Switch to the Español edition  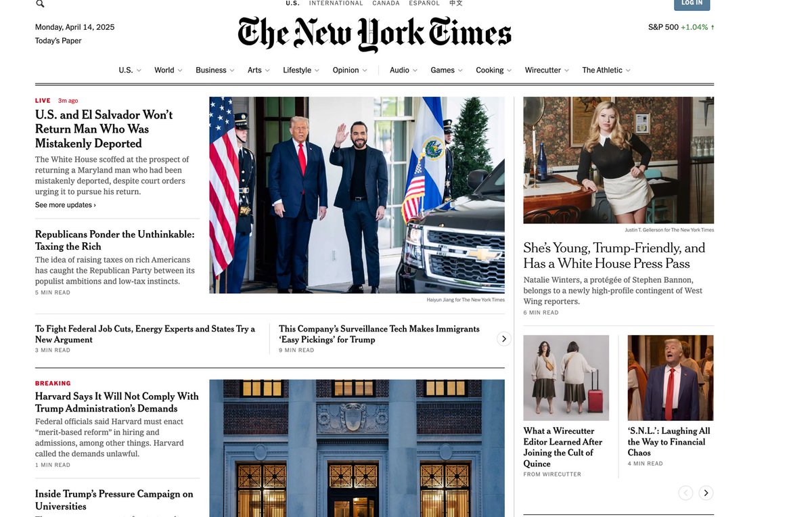[x=424, y=3]
